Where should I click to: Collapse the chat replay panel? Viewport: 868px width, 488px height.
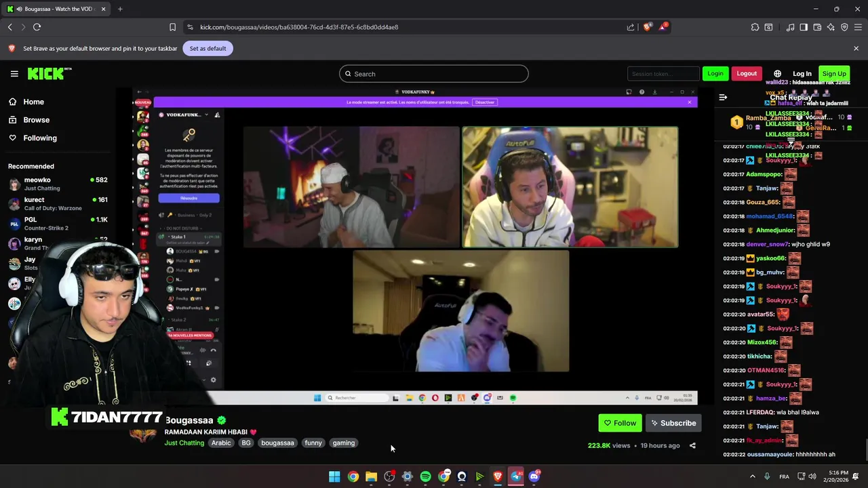click(x=723, y=98)
